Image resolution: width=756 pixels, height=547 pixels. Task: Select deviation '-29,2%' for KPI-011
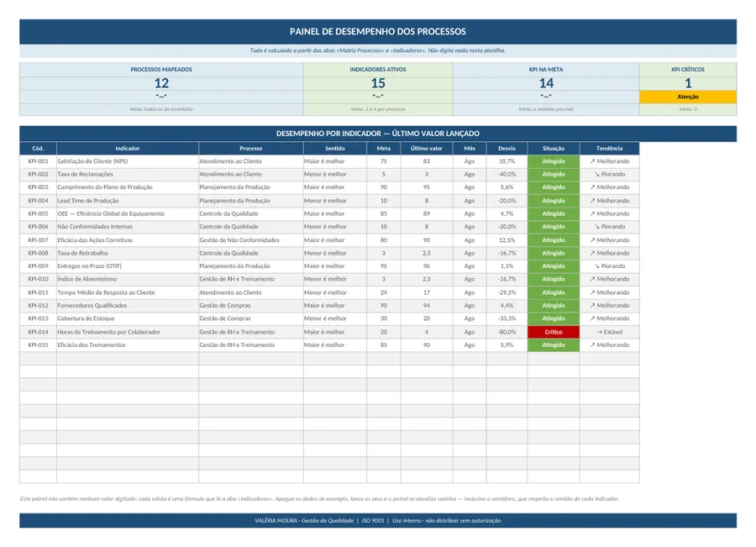pos(507,292)
